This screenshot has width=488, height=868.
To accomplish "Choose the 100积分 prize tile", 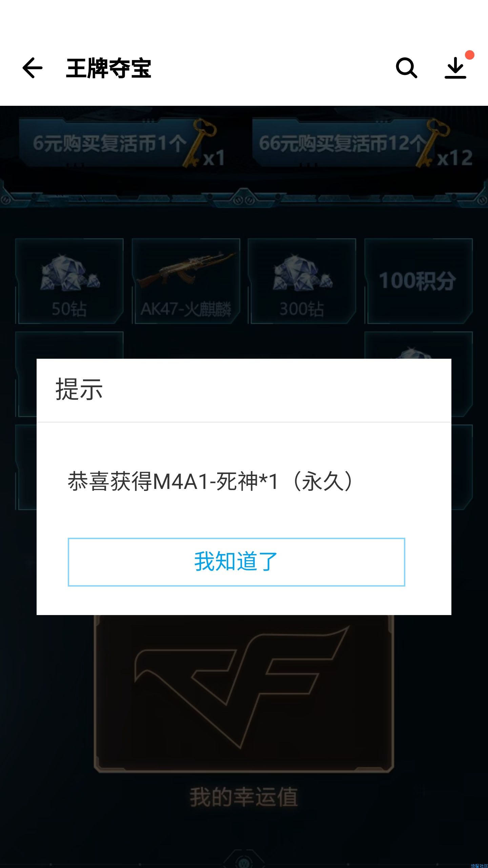I will (x=419, y=281).
